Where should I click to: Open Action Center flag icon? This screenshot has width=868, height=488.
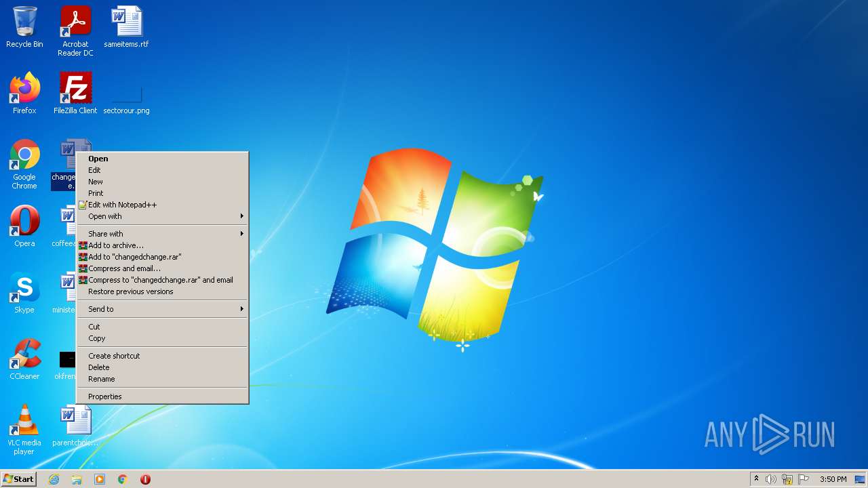pyautogui.click(x=804, y=479)
